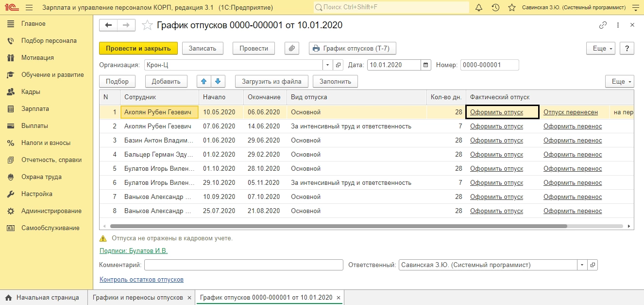Go back with left arrow button

point(108,25)
